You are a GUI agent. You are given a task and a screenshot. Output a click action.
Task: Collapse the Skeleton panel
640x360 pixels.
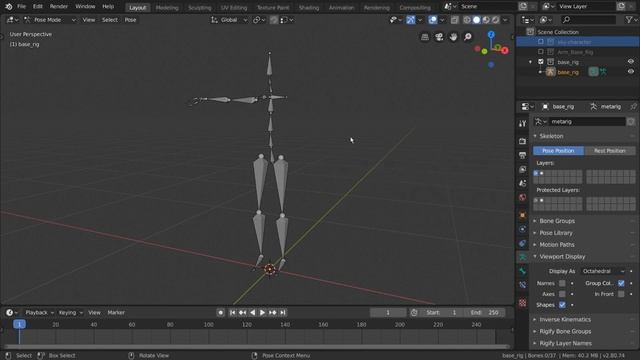coord(551,136)
